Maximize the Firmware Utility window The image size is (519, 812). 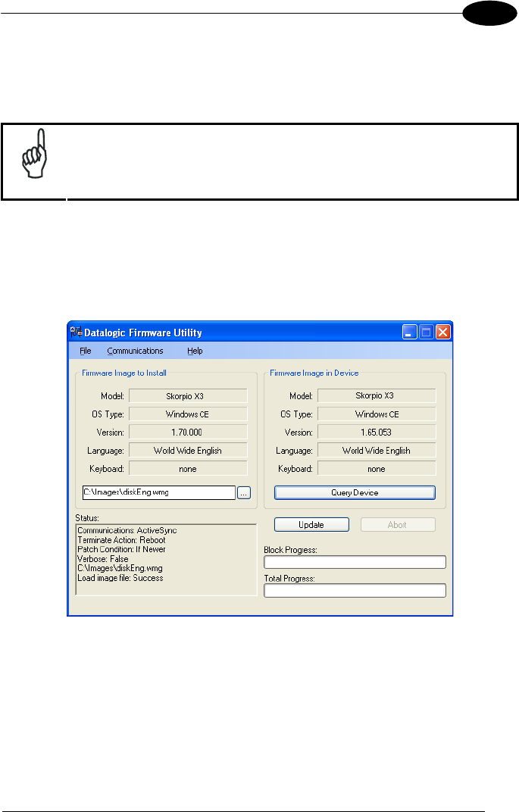tap(427, 332)
